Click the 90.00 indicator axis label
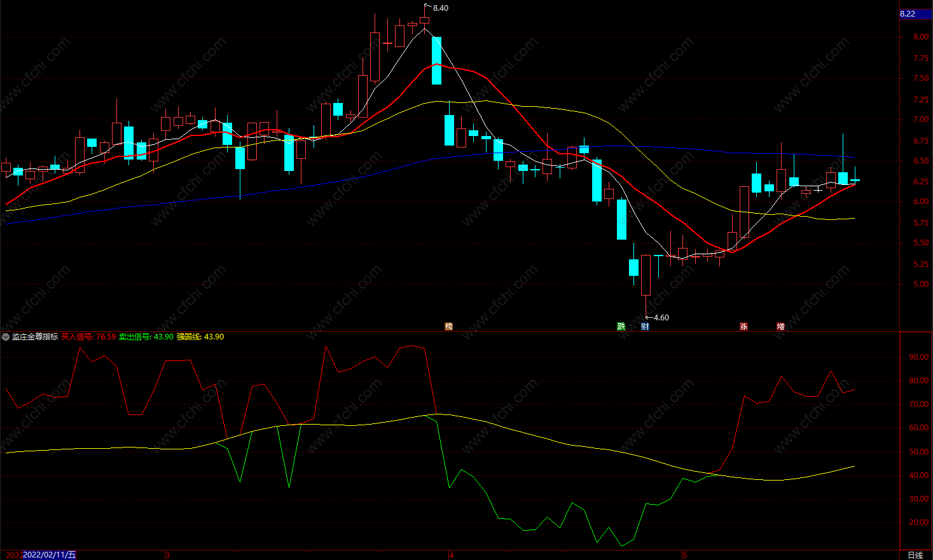Screen dimensions: 933x560 918,357
